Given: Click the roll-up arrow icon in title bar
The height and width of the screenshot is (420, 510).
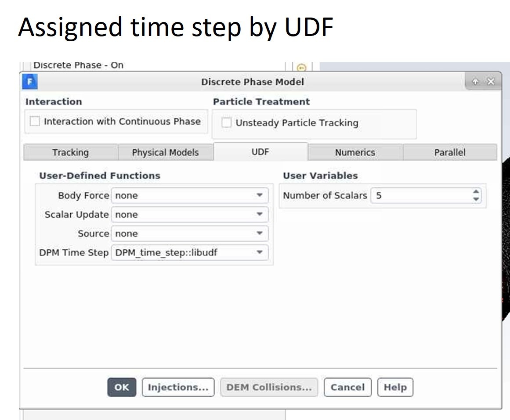Looking at the screenshot, I should pos(475,82).
